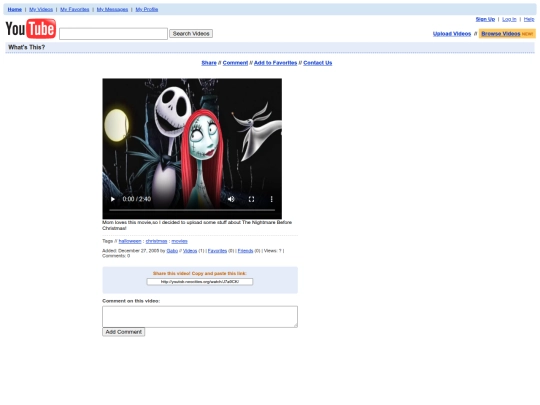Image resolution: width=540 pixels, height=405 pixels.
Task: Open the uploader's Videos link
Action: [190, 251]
